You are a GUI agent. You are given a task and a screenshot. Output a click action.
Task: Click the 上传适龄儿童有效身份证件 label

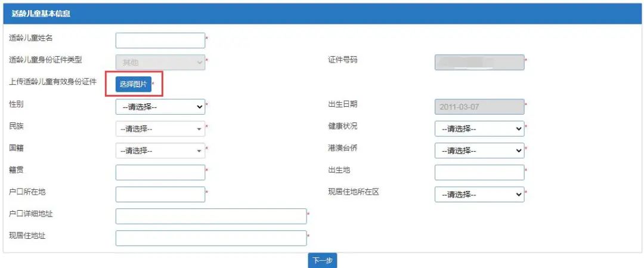52,82
